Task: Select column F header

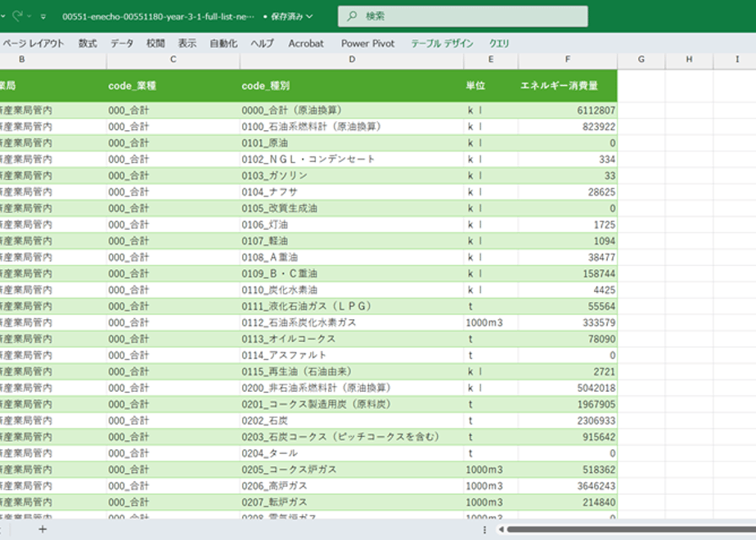Action: [568, 59]
